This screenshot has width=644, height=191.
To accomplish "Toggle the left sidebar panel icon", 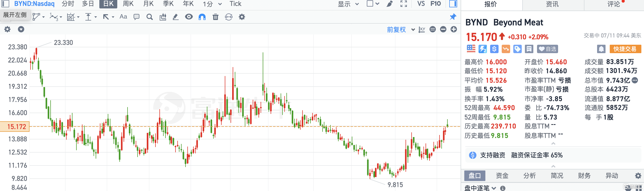I will 6,4.
